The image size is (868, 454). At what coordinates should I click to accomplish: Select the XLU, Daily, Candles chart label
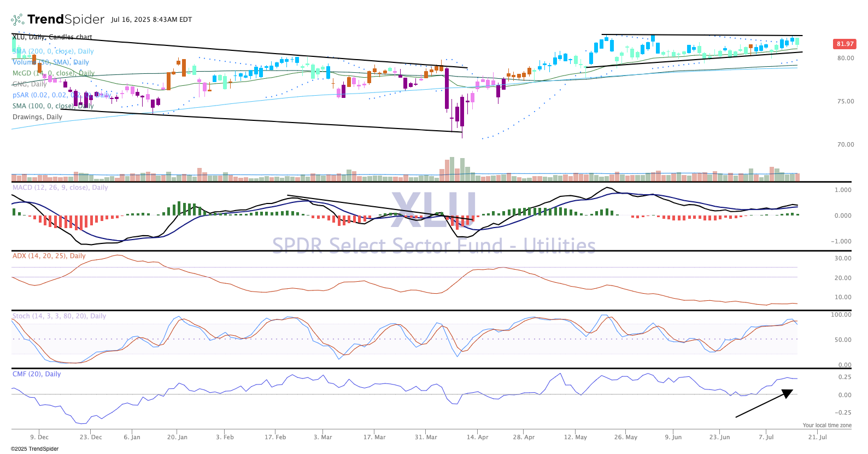point(52,37)
